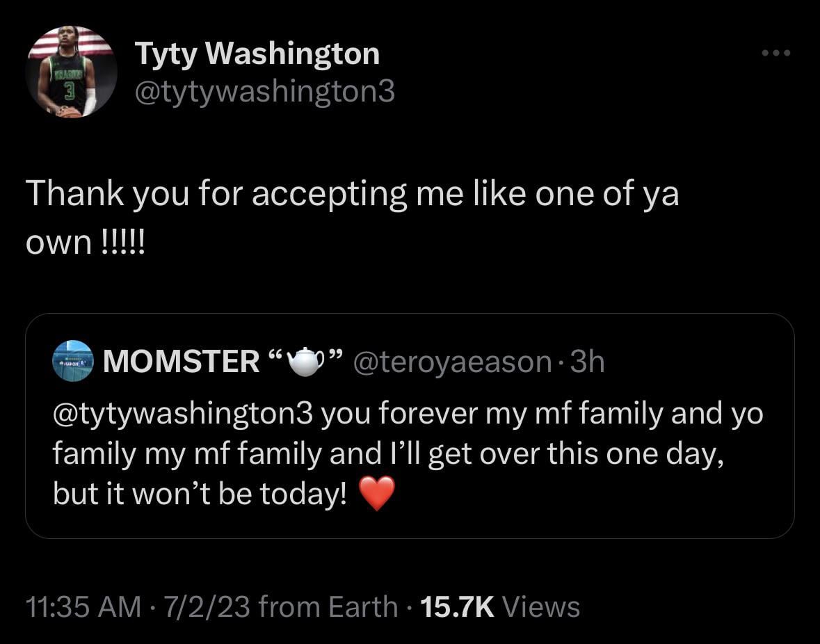Click the teapot emoji next to MOMSTER

(305, 361)
